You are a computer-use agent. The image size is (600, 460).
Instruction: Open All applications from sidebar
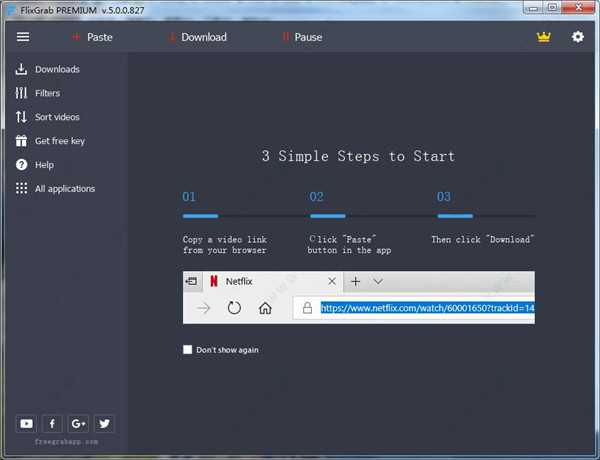[65, 189]
